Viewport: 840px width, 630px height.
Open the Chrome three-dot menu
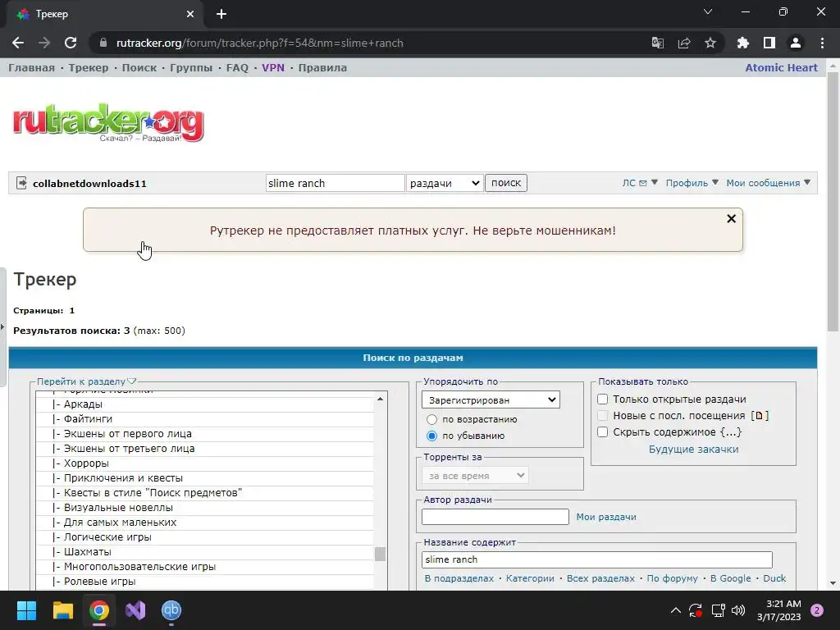click(822, 43)
